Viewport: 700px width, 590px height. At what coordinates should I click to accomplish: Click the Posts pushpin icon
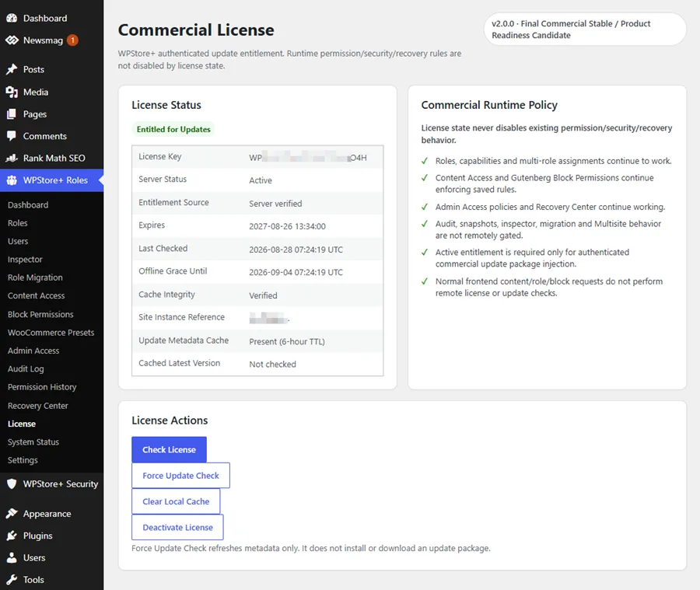12,69
